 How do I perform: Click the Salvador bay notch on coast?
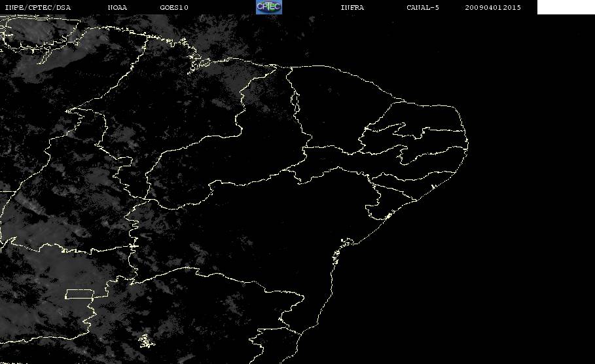(342, 246)
